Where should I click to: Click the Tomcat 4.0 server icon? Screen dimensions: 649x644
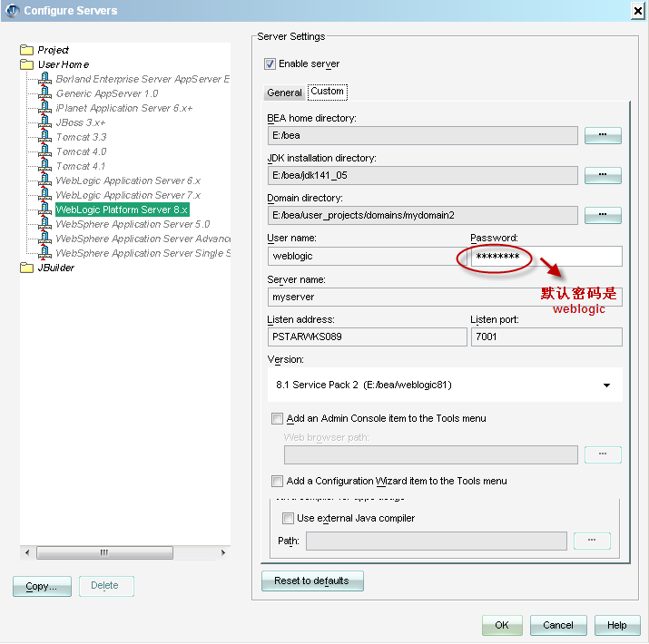pos(44,151)
